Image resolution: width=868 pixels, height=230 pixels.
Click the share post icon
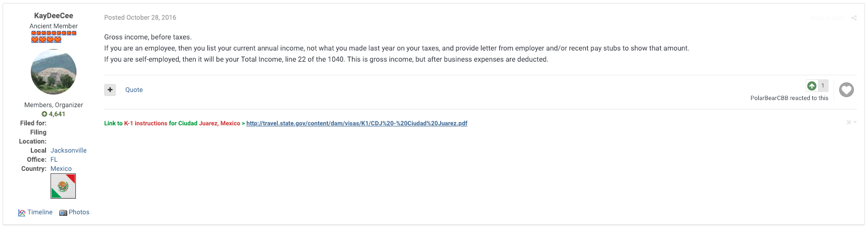[x=854, y=18]
